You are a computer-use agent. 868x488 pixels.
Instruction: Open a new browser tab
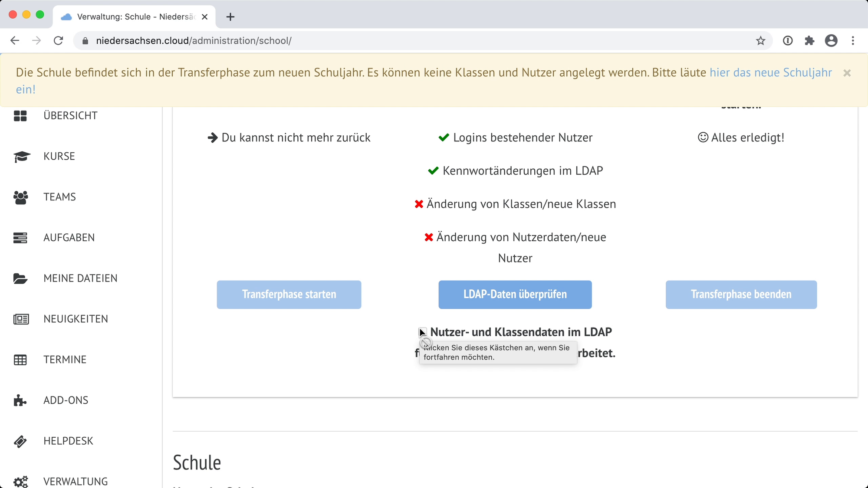tap(230, 17)
